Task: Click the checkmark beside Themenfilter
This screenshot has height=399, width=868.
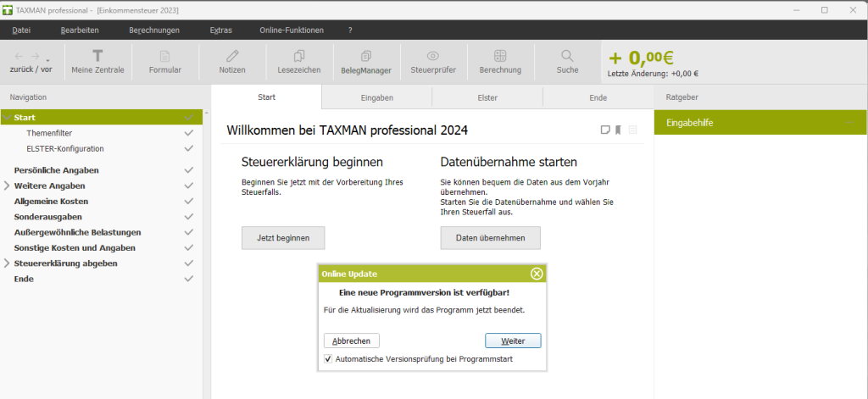Action: [189, 133]
